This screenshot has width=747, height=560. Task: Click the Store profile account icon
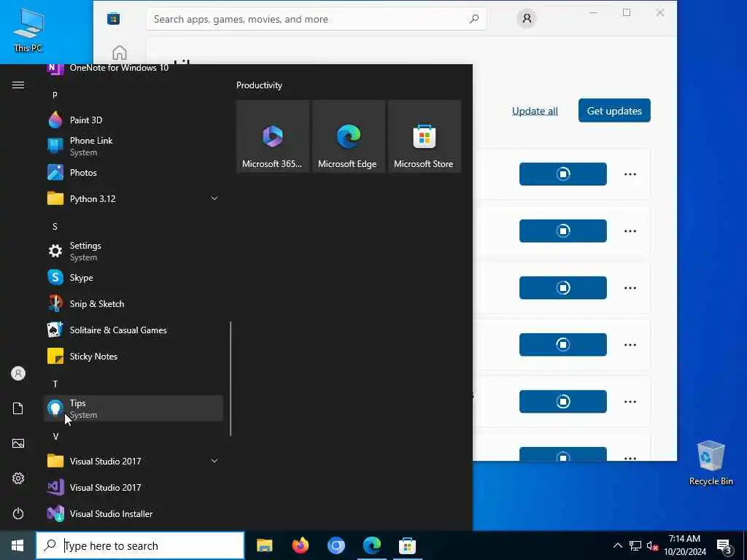527,18
